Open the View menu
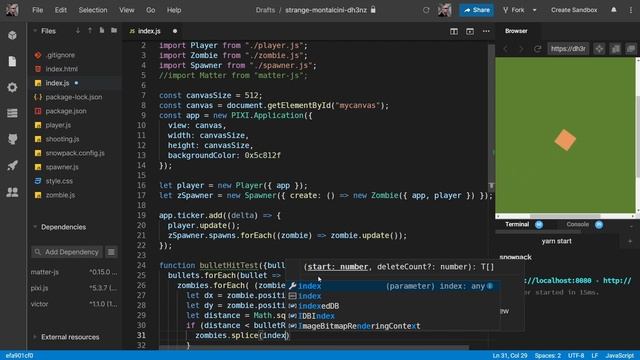640x360 pixels. (x=127, y=10)
